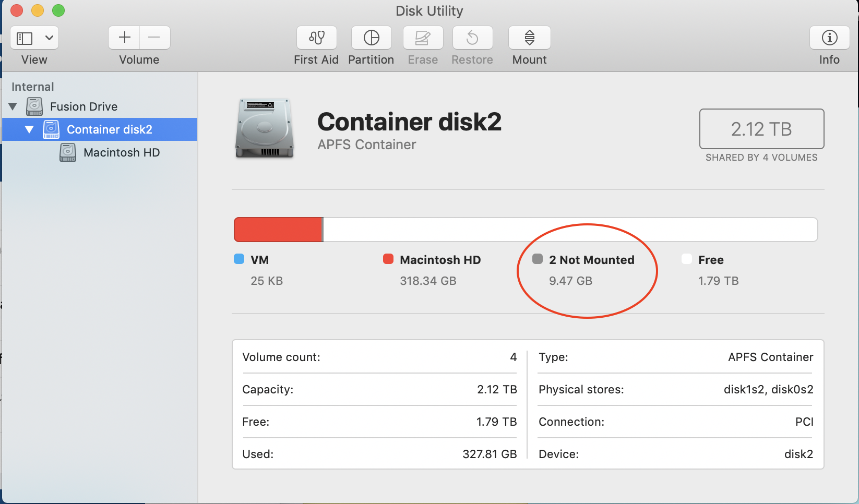
Task: Select Fusion Drive in the sidebar
Action: (x=100, y=106)
